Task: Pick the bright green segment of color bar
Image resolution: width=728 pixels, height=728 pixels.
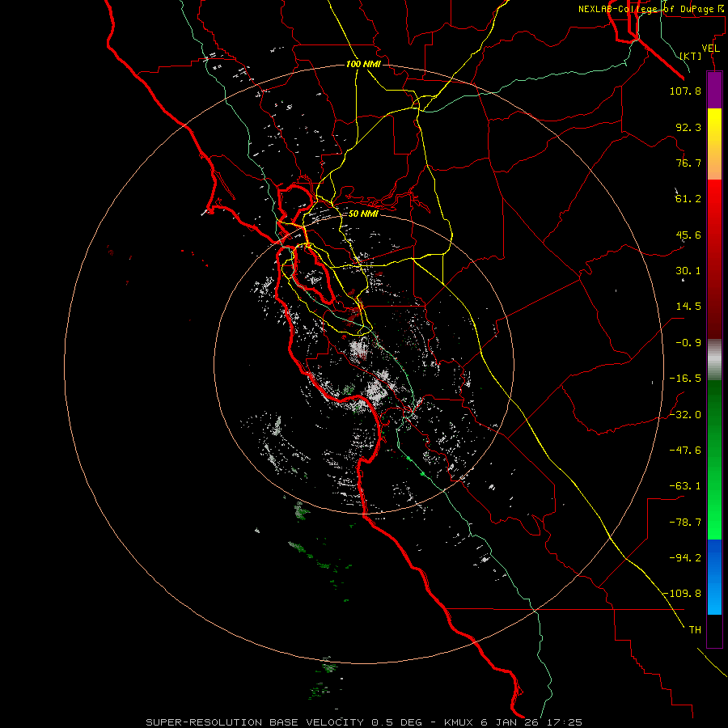Action: (714, 500)
